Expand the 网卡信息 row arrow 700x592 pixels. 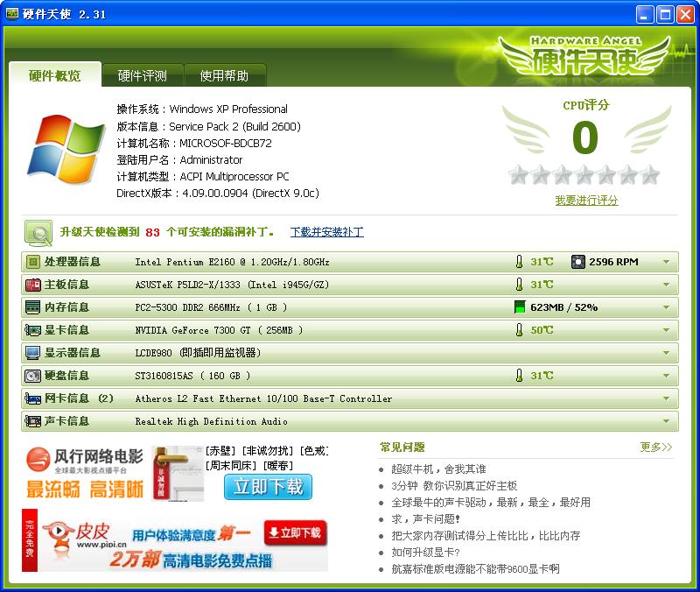point(667,398)
